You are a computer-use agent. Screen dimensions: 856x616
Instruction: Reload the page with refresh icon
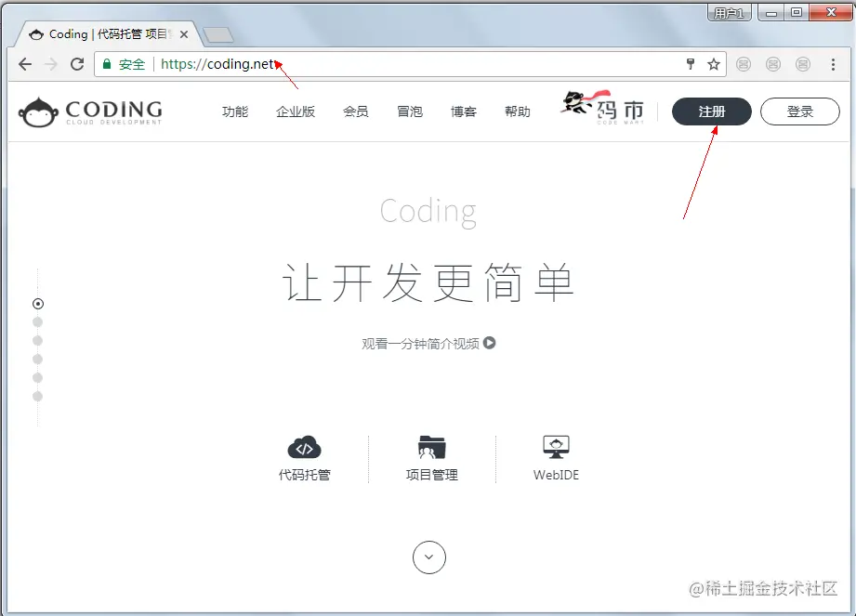coord(77,64)
